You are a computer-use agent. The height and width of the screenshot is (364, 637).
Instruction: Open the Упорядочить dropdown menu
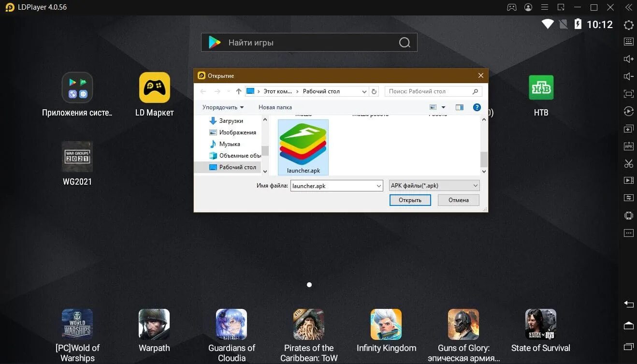[223, 107]
